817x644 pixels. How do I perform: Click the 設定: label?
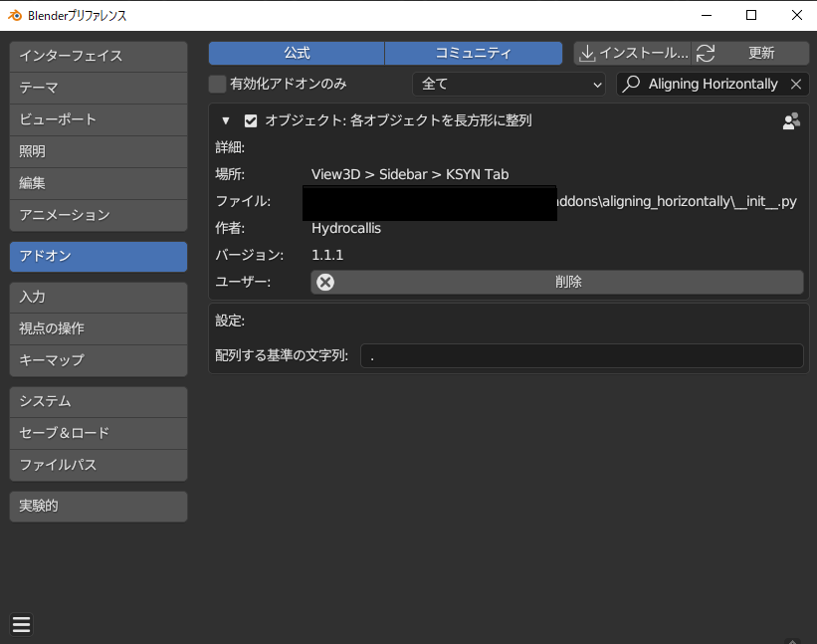pos(230,321)
